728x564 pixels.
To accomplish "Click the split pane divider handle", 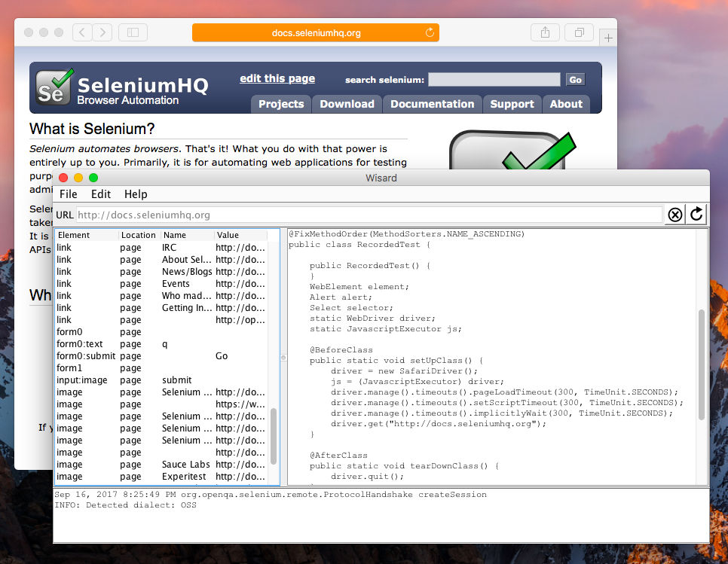I will (283, 358).
